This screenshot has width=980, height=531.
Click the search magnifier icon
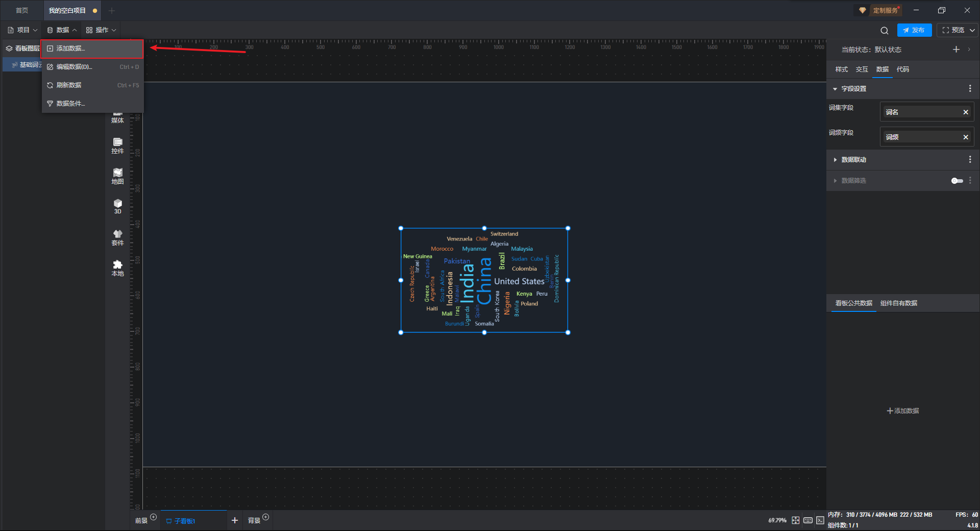pos(885,30)
